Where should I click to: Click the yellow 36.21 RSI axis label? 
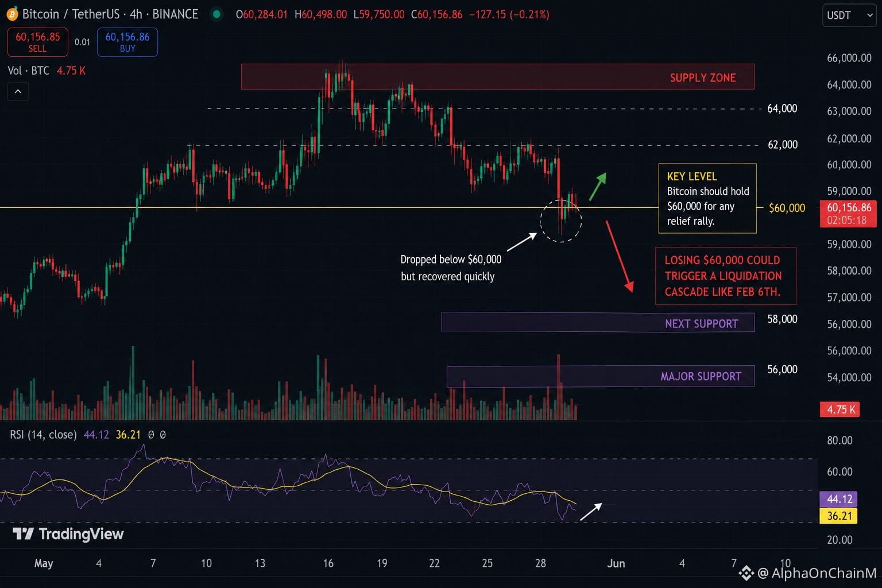click(839, 516)
